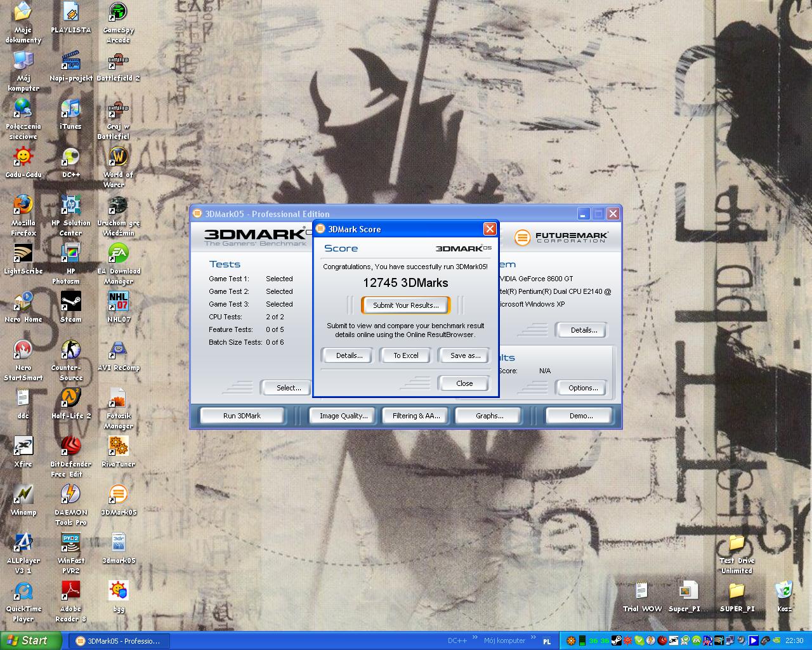Click the 3DMark05 taskbar button

click(119, 641)
